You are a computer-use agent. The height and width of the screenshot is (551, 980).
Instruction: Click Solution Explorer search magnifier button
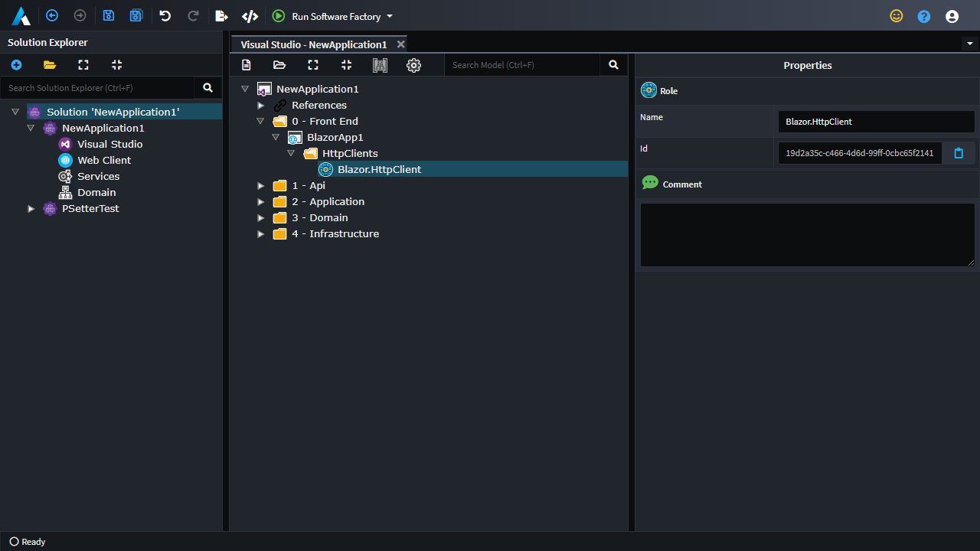[x=207, y=88]
